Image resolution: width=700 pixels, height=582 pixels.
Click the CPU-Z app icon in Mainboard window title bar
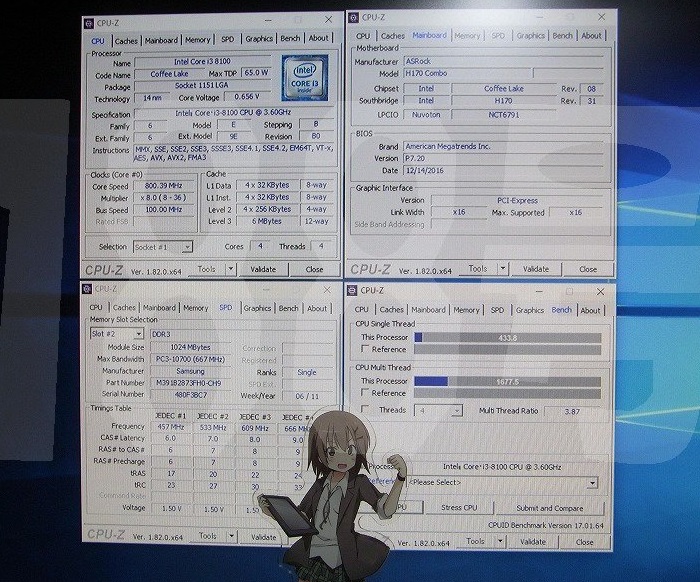pyautogui.click(x=354, y=17)
